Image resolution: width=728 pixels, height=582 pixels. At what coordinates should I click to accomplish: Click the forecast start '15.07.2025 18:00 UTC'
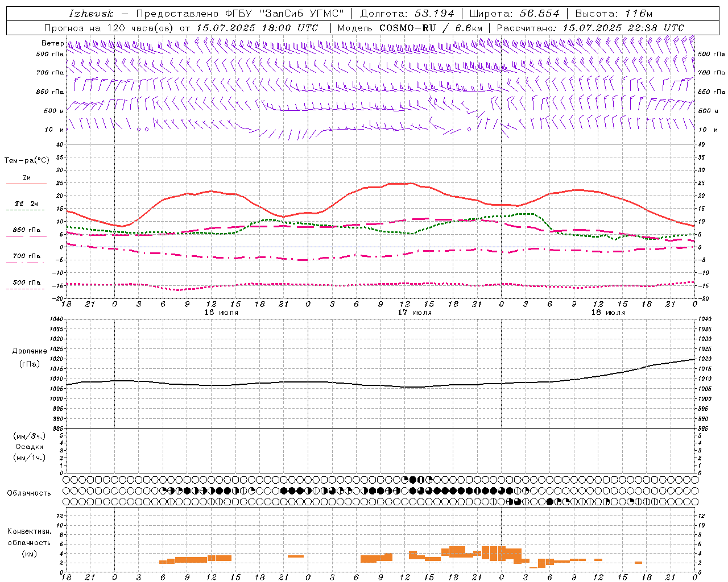[257, 28]
